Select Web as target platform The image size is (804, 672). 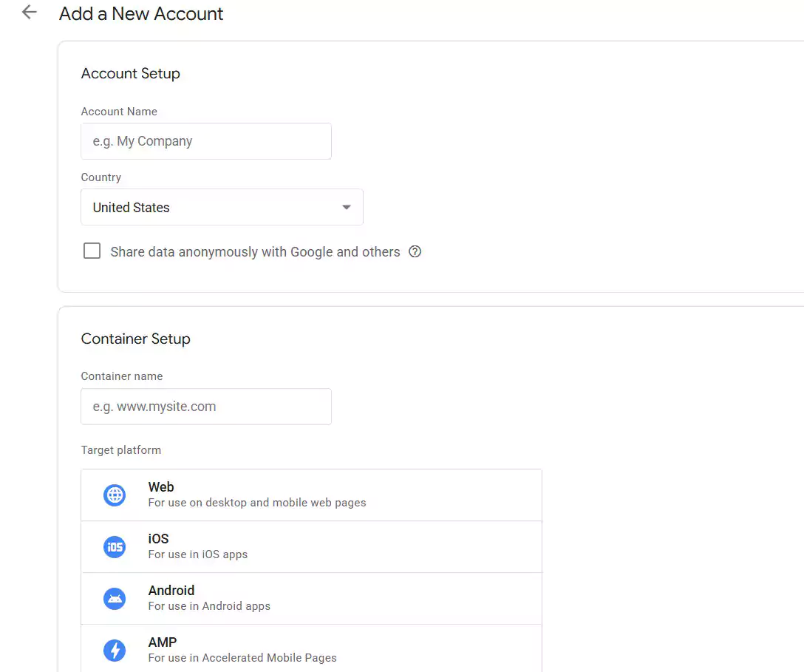[311, 495]
